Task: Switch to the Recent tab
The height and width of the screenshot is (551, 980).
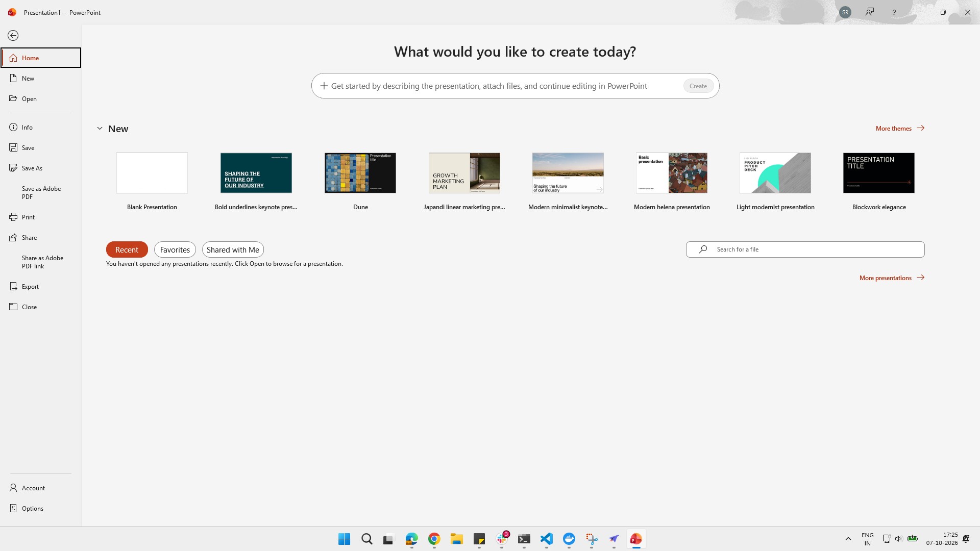Action: pyautogui.click(x=127, y=249)
